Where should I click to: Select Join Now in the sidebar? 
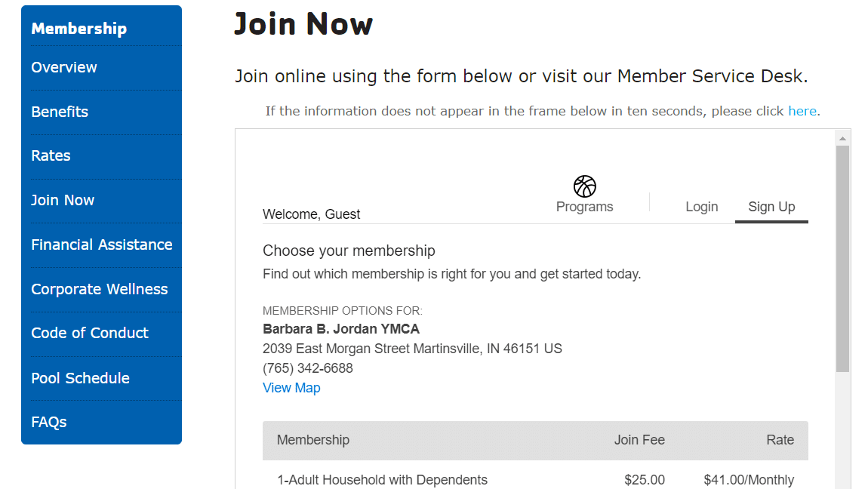point(63,200)
